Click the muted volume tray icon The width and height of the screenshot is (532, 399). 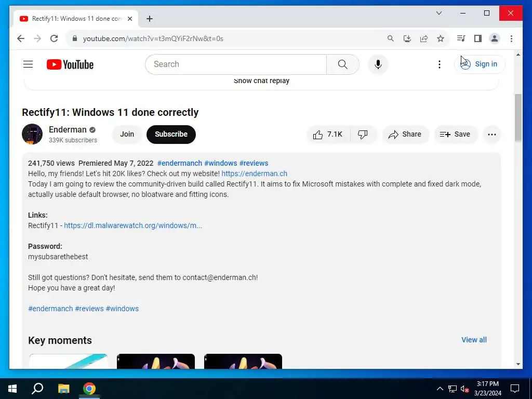[465, 389]
